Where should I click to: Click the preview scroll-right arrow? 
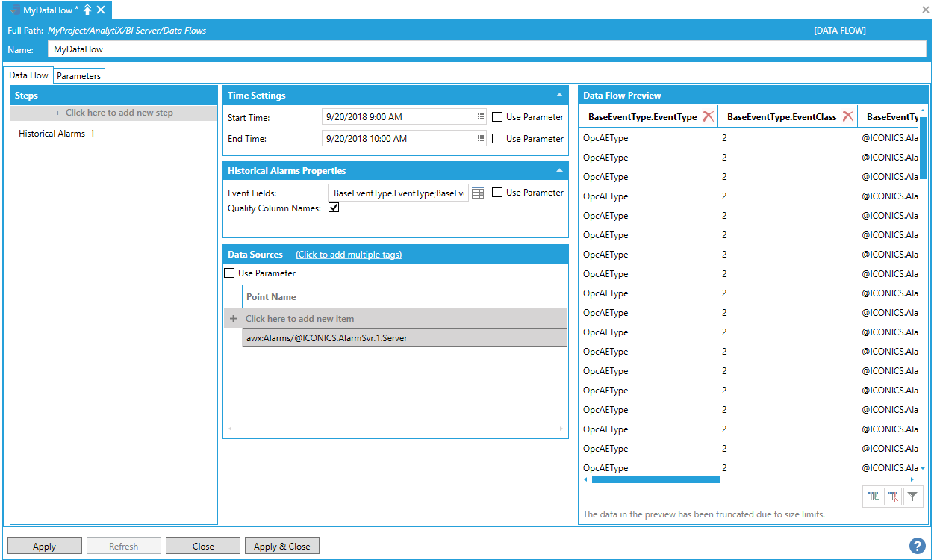(x=912, y=479)
